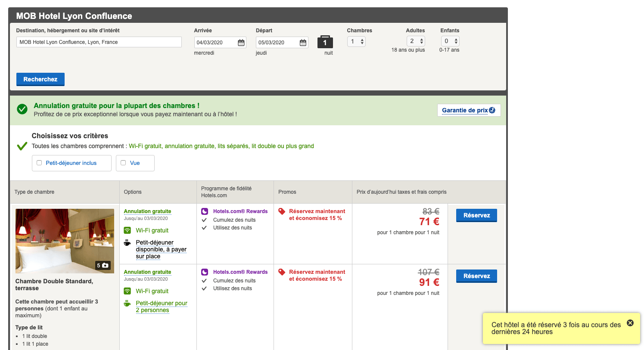
Task: Click the Hotels.com Rewards moon icon
Action: [205, 211]
